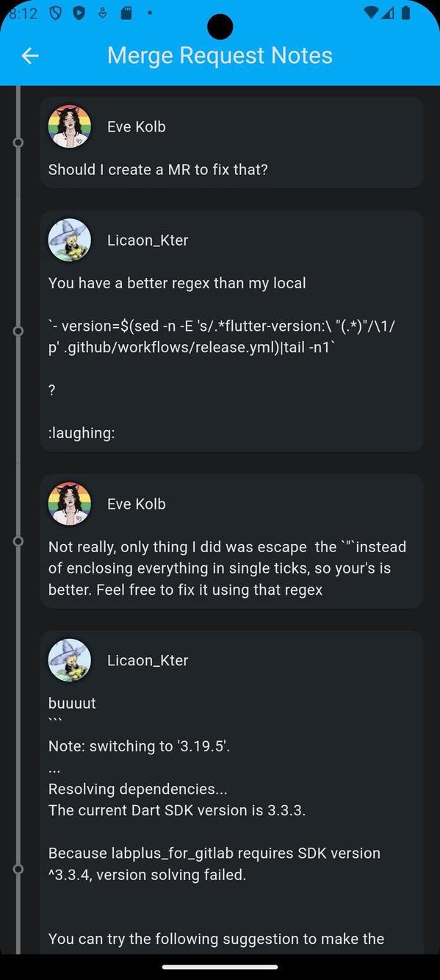Open Eve Kolb's avatar on first comment

[x=70, y=126]
